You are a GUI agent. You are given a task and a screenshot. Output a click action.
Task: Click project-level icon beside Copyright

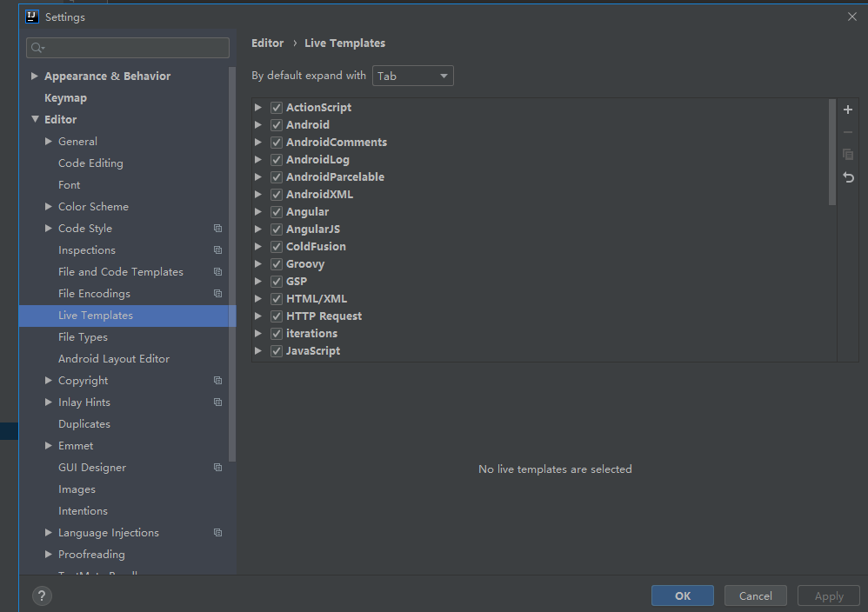217,380
